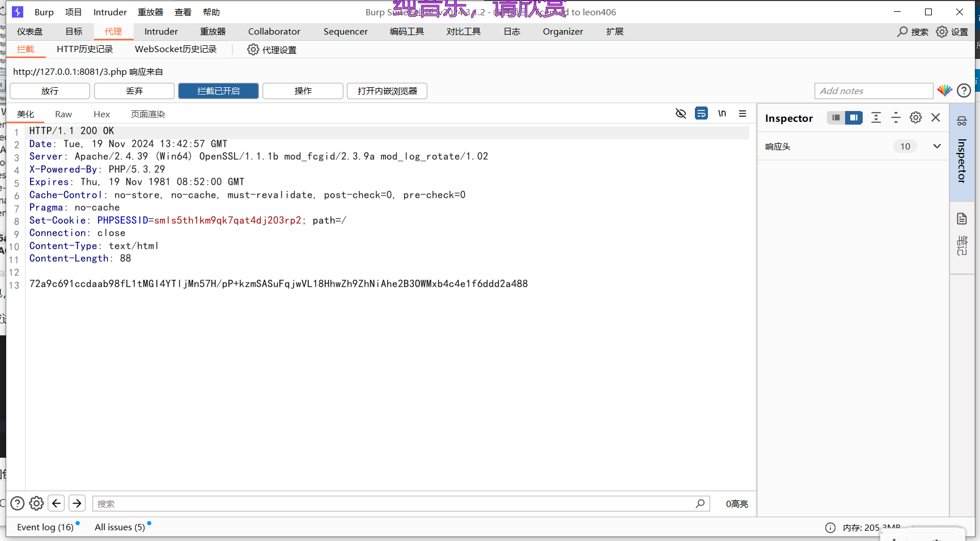
Task: Click the colorful highlight color picker icon
Action: (944, 91)
